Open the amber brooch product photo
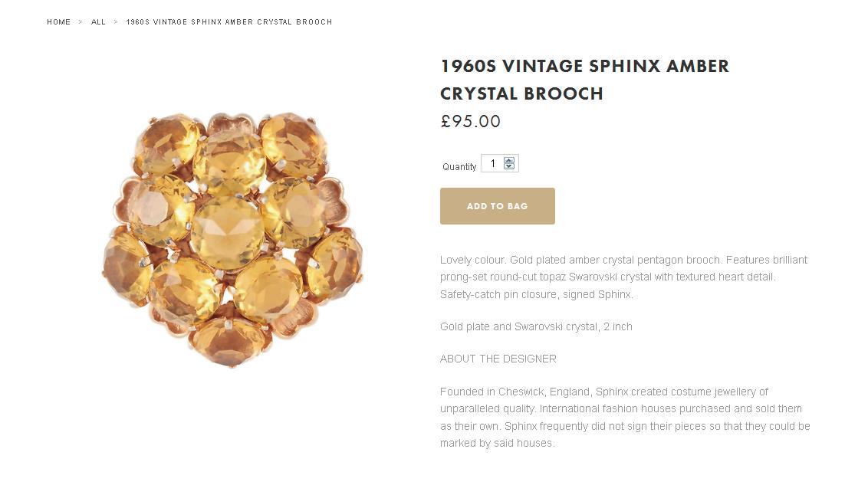 [233, 240]
